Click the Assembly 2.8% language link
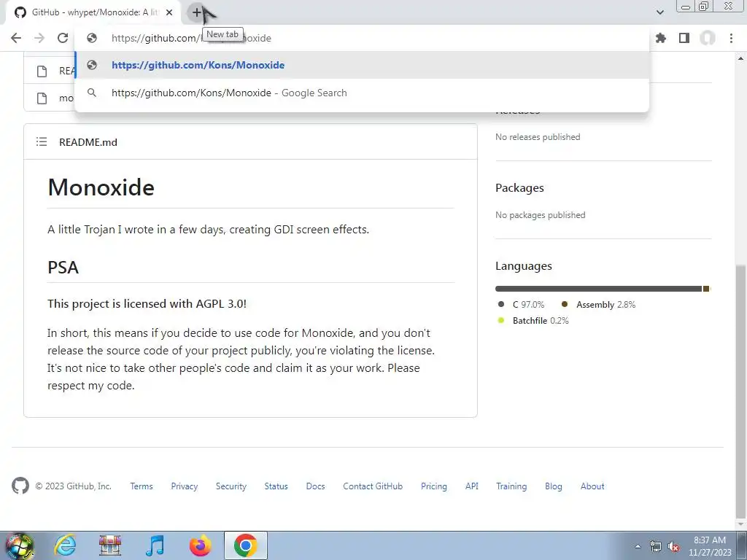The height and width of the screenshot is (560, 747). tap(598, 305)
